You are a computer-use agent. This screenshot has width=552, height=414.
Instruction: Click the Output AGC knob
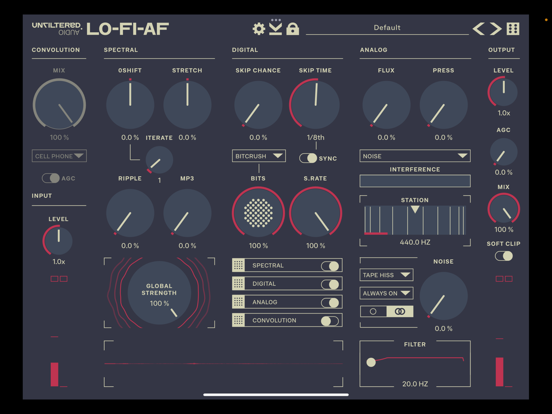pos(503,152)
